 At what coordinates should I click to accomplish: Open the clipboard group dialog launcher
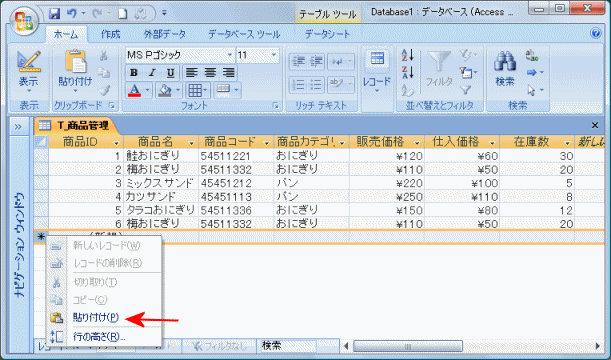click(x=112, y=106)
